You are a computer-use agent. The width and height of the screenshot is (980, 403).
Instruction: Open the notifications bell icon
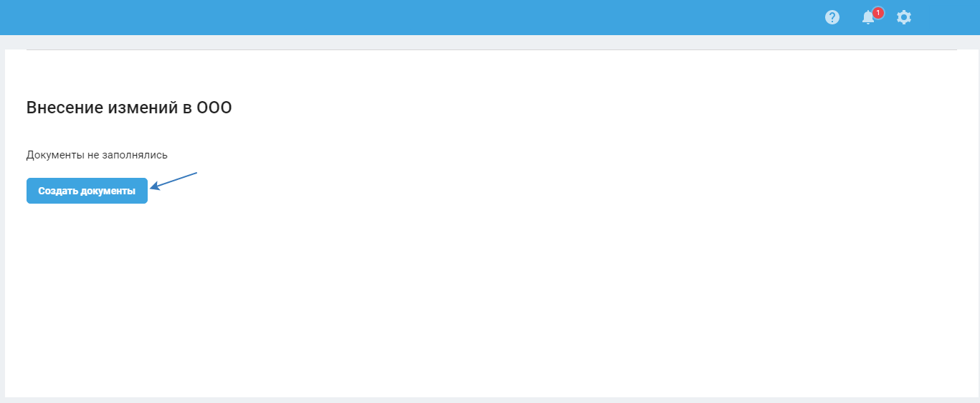868,18
